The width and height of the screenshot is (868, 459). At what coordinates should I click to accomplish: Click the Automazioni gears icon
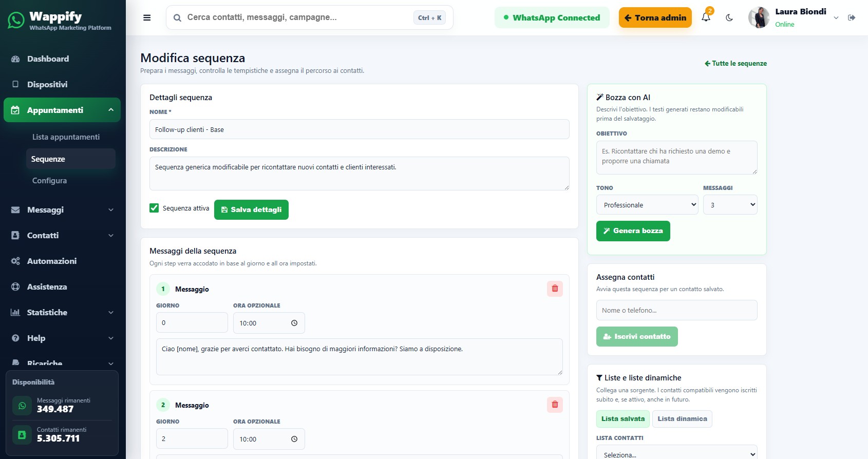(x=15, y=261)
